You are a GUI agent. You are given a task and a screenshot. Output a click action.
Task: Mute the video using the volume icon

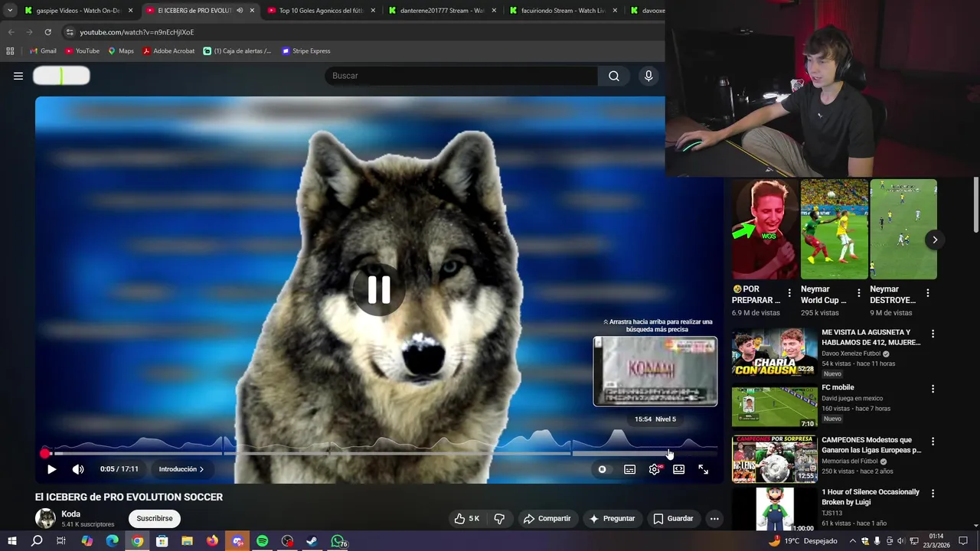(x=78, y=469)
